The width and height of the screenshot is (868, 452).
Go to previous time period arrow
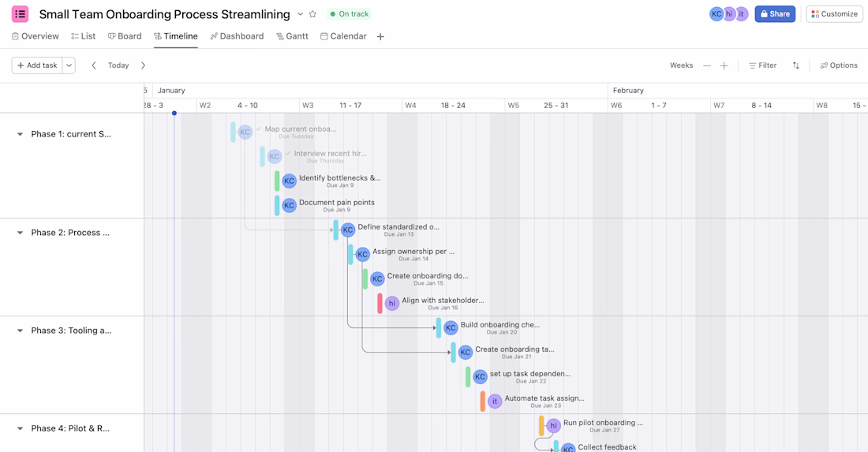tap(94, 65)
